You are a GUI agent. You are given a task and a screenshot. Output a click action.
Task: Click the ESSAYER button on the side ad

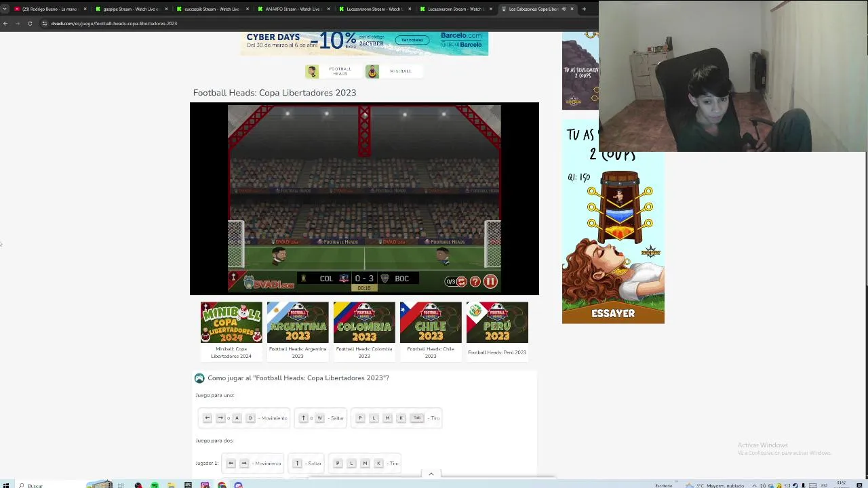(x=613, y=313)
